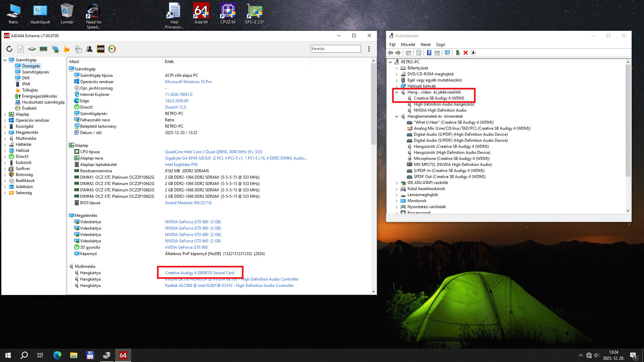Open the AIDA64 report page icon
This screenshot has height=362, width=644.
pyautogui.click(x=20, y=49)
